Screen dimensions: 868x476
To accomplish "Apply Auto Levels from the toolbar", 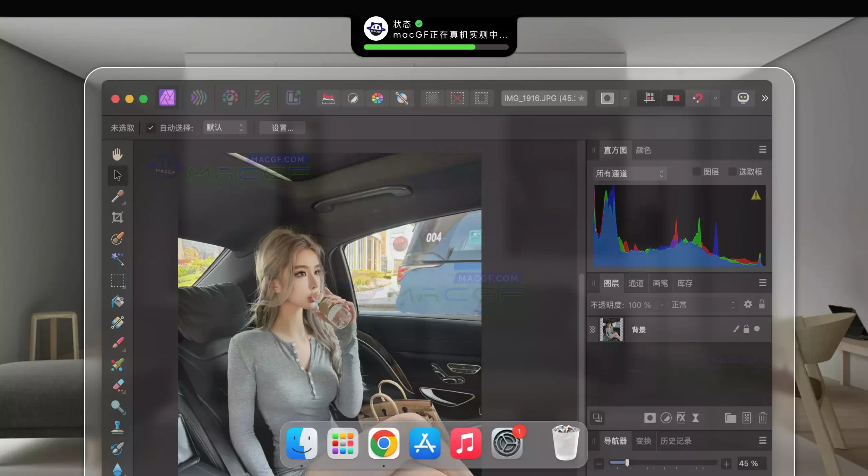I will click(x=328, y=98).
